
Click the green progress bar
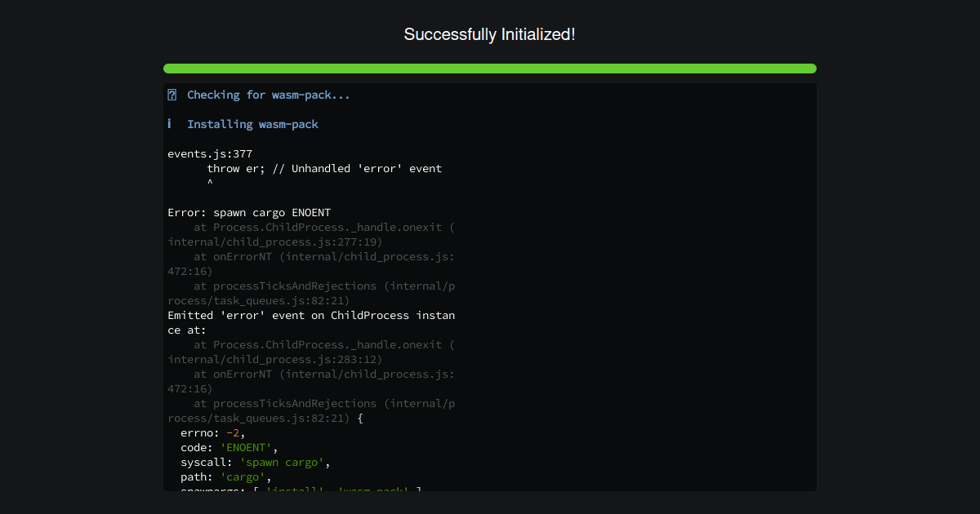490,69
